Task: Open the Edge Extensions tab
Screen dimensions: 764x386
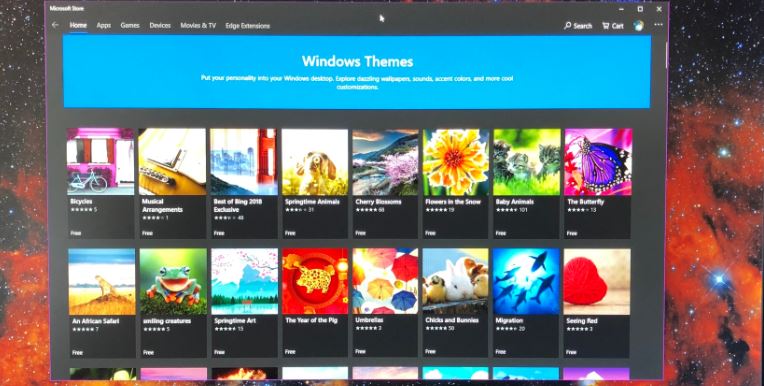Action: (x=248, y=26)
